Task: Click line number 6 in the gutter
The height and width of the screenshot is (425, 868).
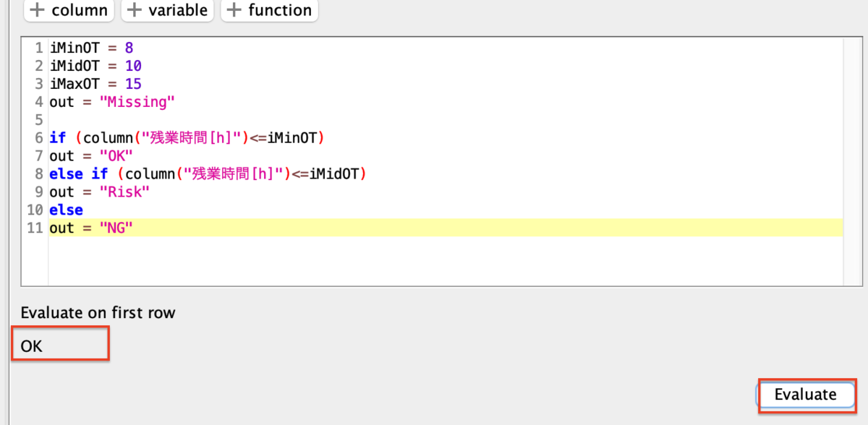Action: tap(39, 137)
